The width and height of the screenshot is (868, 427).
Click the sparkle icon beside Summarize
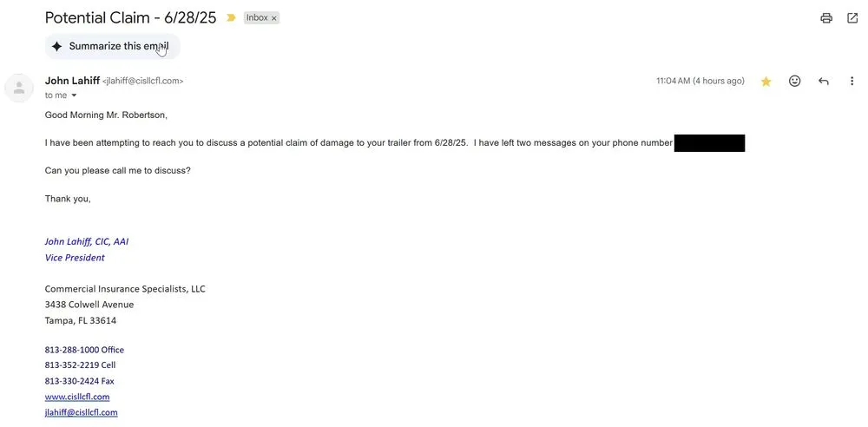click(x=56, y=46)
